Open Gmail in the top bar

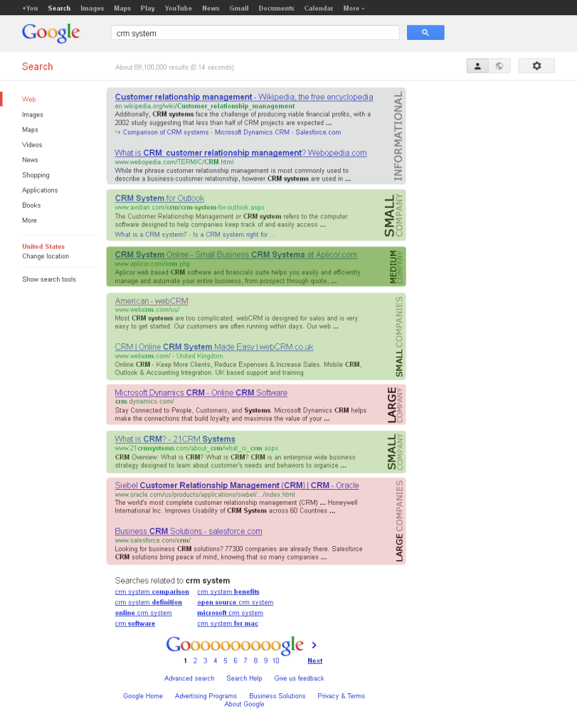[x=239, y=9]
